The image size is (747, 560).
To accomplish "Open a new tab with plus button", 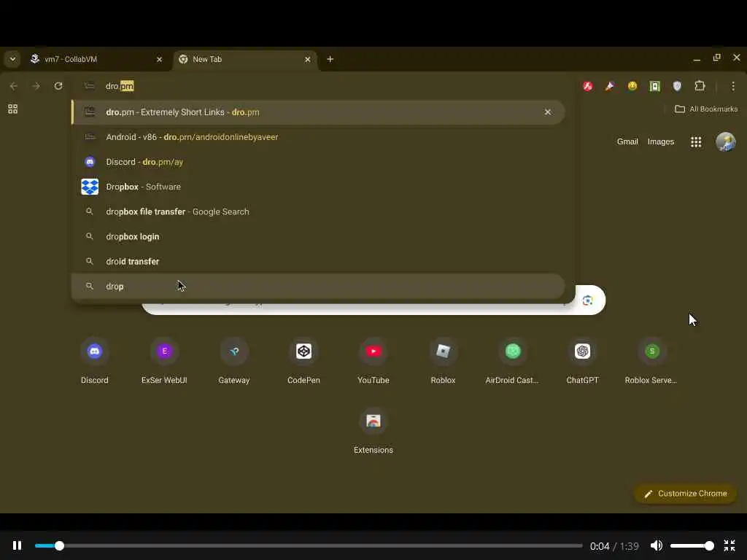I will (x=330, y=59).
